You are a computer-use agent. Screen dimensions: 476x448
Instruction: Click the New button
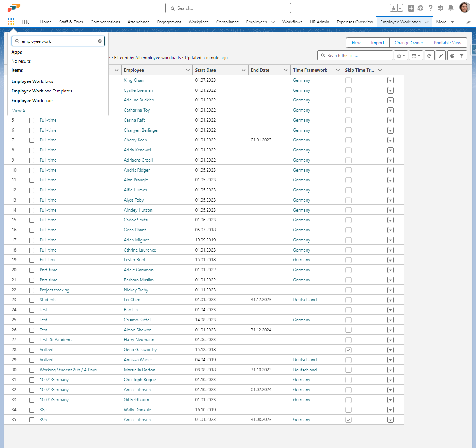pos(356,42)
